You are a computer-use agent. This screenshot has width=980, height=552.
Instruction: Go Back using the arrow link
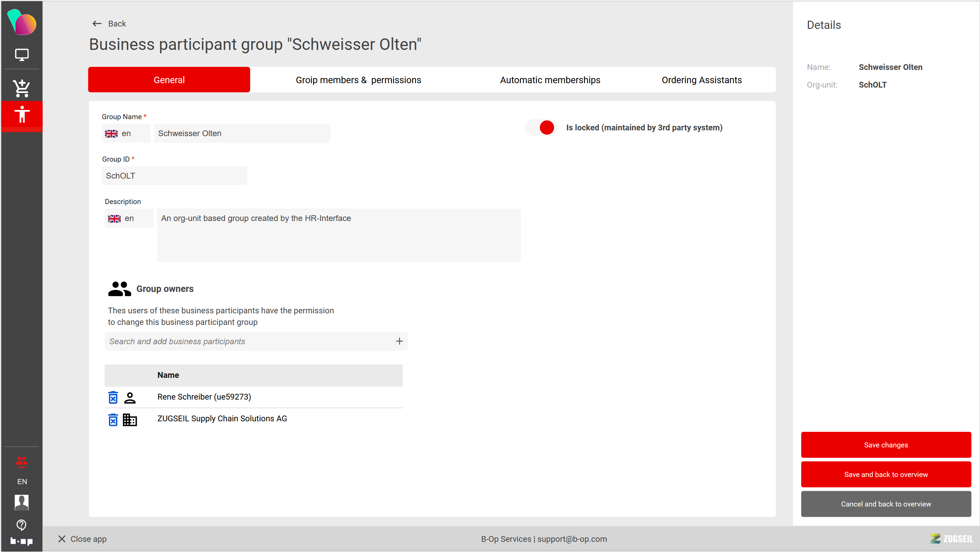click(109, 24)
